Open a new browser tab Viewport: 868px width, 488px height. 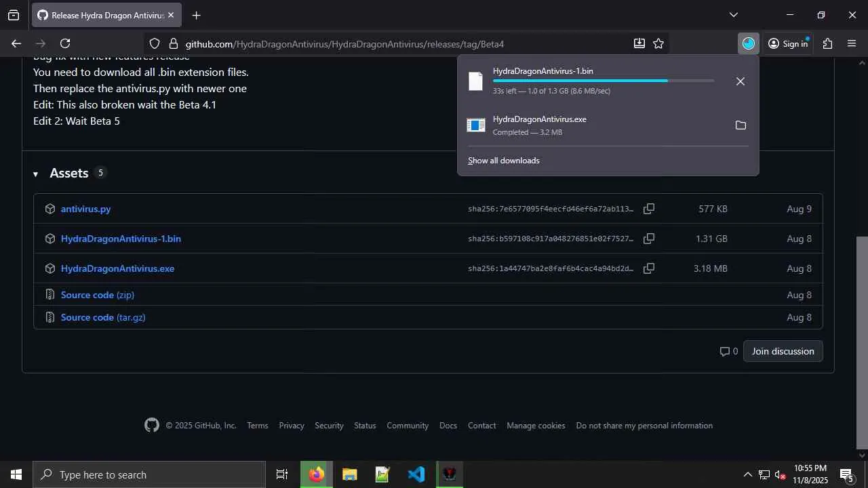coord(196,15)
